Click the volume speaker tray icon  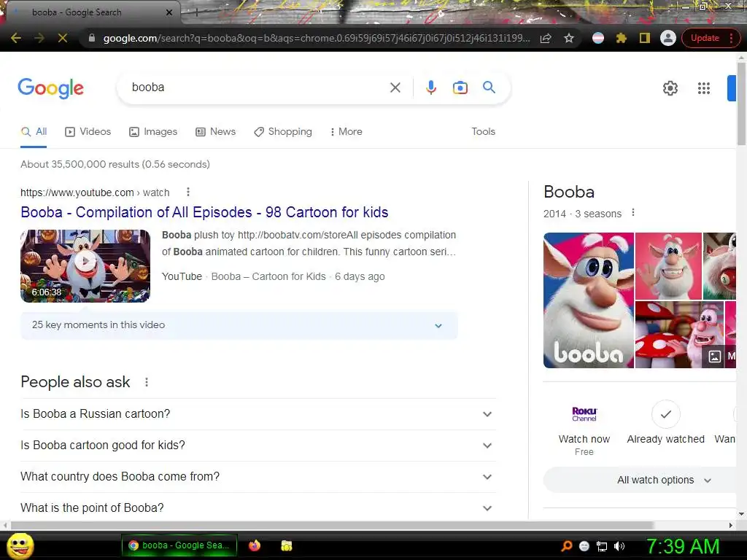(619, 546)
